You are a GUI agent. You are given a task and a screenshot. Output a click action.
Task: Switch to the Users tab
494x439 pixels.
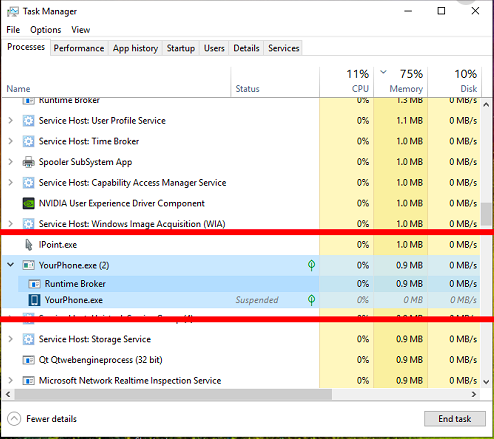(x=214, y=48)
